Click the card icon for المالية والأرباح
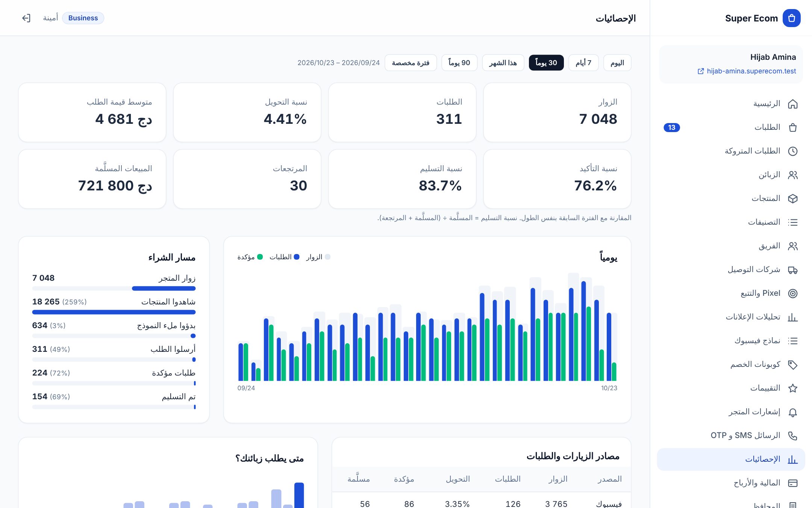This screenshot has width=812, height=508. click(792, 483)
